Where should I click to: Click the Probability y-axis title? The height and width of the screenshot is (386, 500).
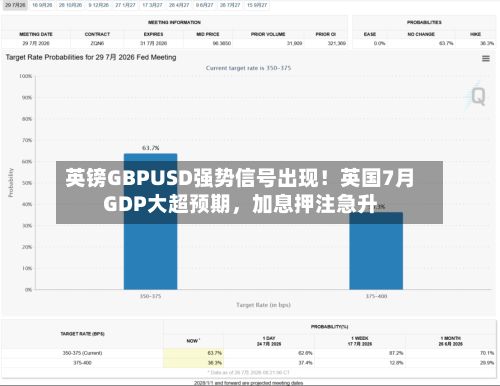pyautogui.click(x=11, y=183)
